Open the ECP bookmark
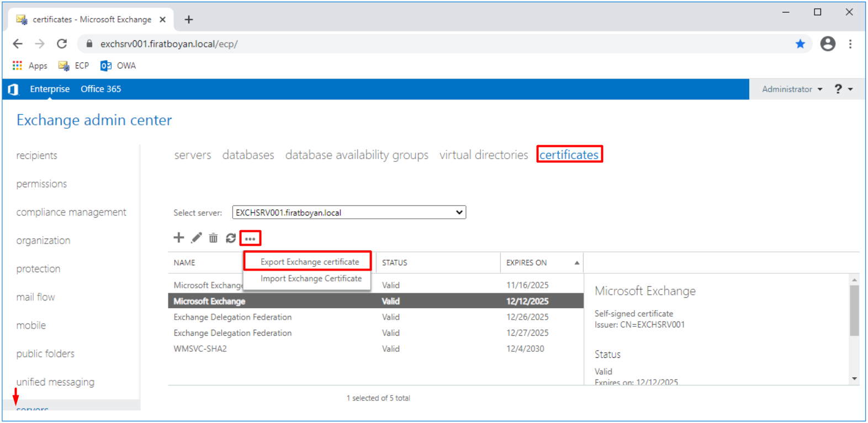The height and width of the screenshot is (423, 868). click(x=73, y=66)
